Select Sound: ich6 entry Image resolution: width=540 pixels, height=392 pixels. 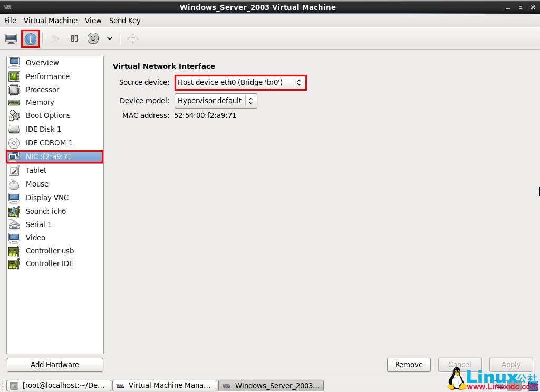click(x=55, y=211)
